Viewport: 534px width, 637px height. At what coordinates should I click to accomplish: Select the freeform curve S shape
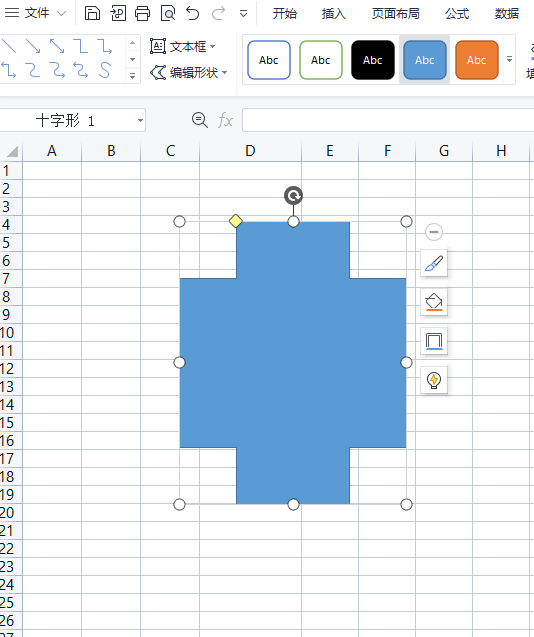coord(105,70)
